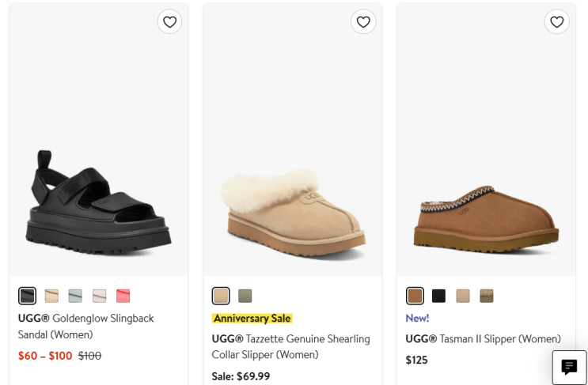Select black color swatch for Goldenglow Sandal
Image resolution: width=588 pixels, height=385 pixels.
point(28,296)
